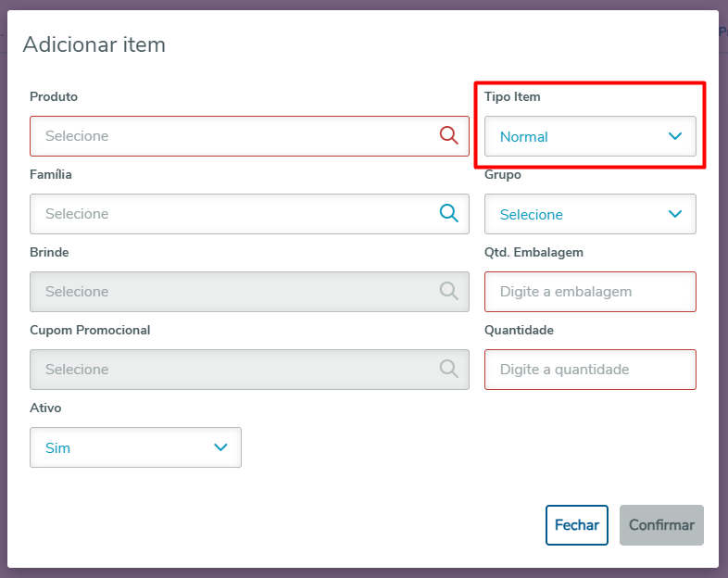Screen dimensions: 728x578
Task: Click the "Normal" value in Tipo Item
Action: click(x=524, y=137)
